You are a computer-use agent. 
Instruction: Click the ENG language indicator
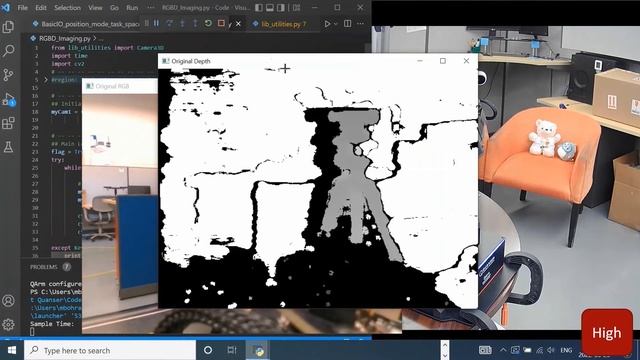coord(566,350)
